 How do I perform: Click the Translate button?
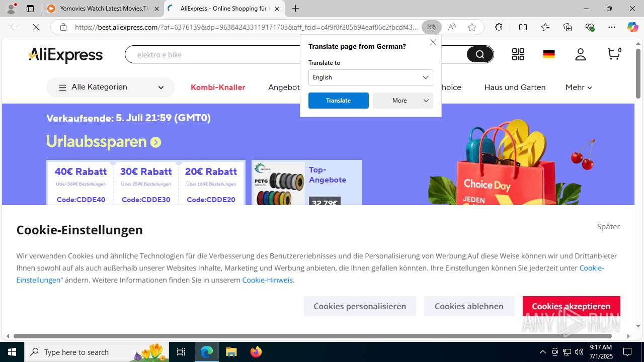[339, 101]
